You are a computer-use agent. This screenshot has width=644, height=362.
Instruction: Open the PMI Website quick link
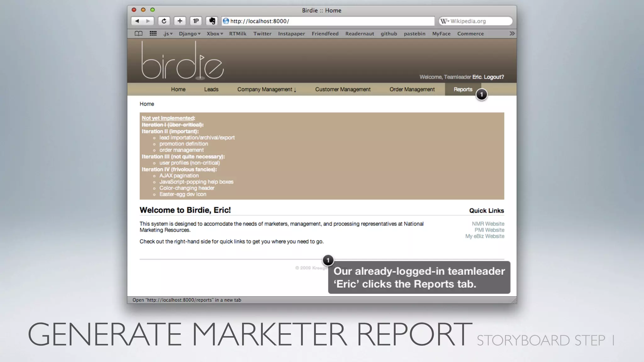coord(489,230)
